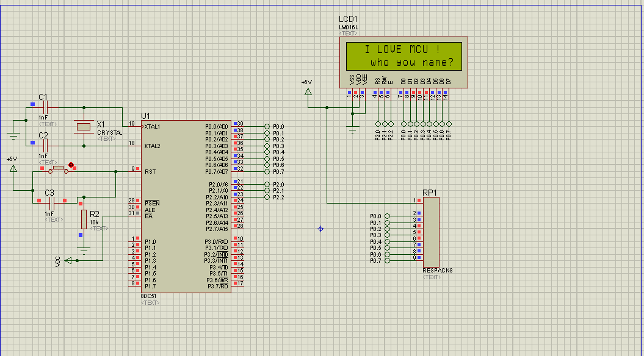This screenshot has height=356, width=644.
Task: Click P2.0 terminal beside U1 pin 21
Action: [267, 184]
